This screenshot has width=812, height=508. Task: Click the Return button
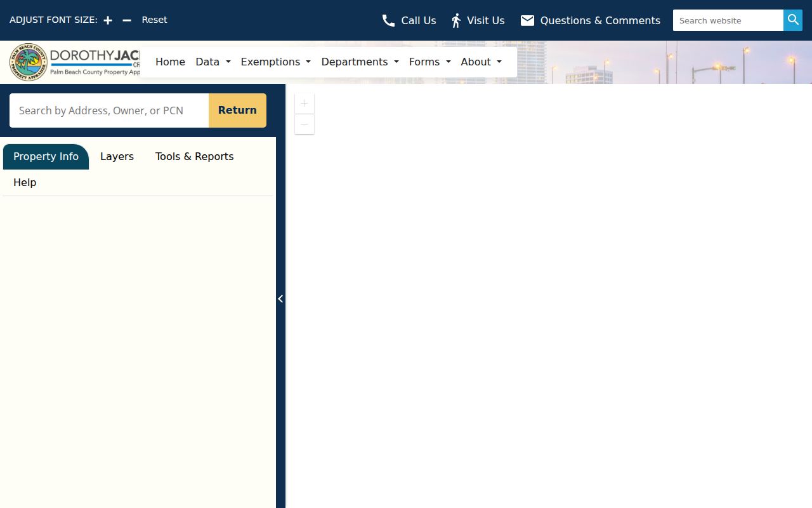click(237, 110)
